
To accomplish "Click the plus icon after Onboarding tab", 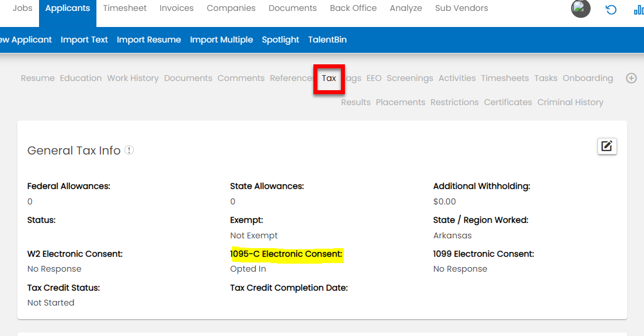I will [631, 78].
